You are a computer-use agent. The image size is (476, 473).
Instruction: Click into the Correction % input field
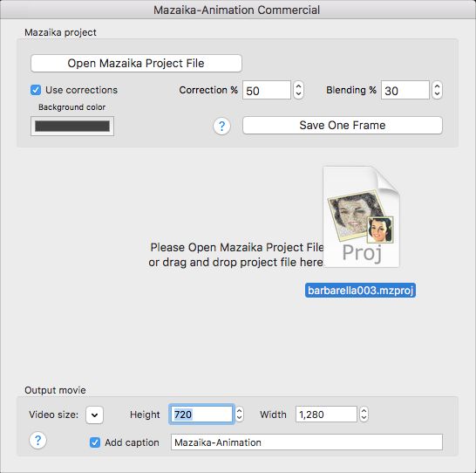pos(267,90)
